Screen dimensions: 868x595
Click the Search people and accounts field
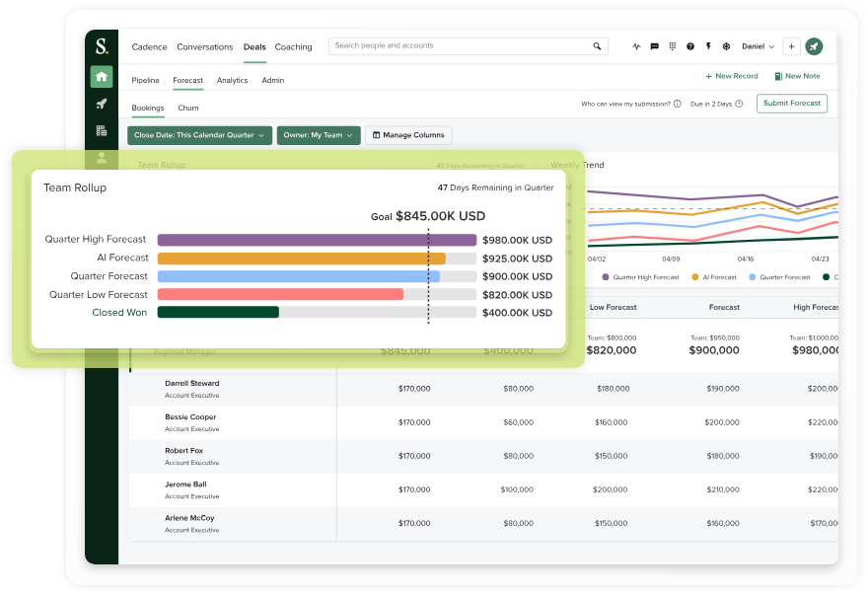click(x=469, y=46)
